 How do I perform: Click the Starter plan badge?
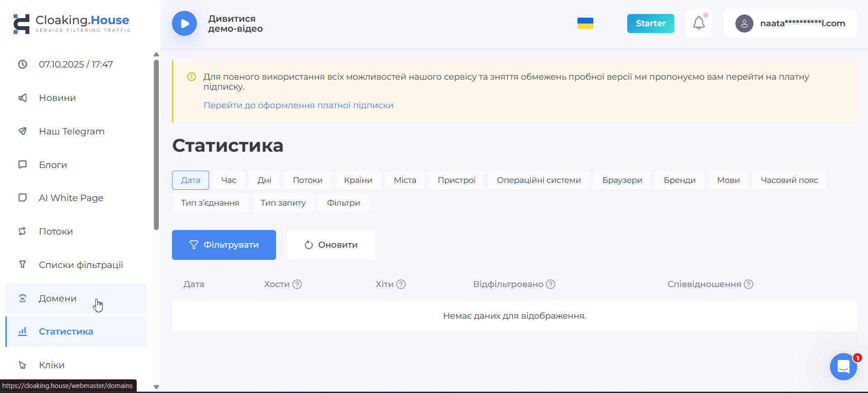point(650,24)
